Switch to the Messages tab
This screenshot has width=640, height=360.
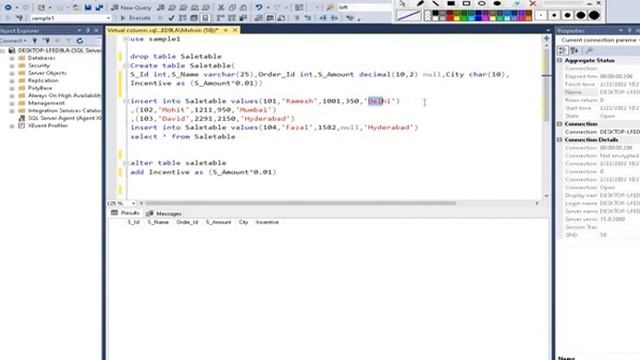pyautogui.click(x=164, y=213)
